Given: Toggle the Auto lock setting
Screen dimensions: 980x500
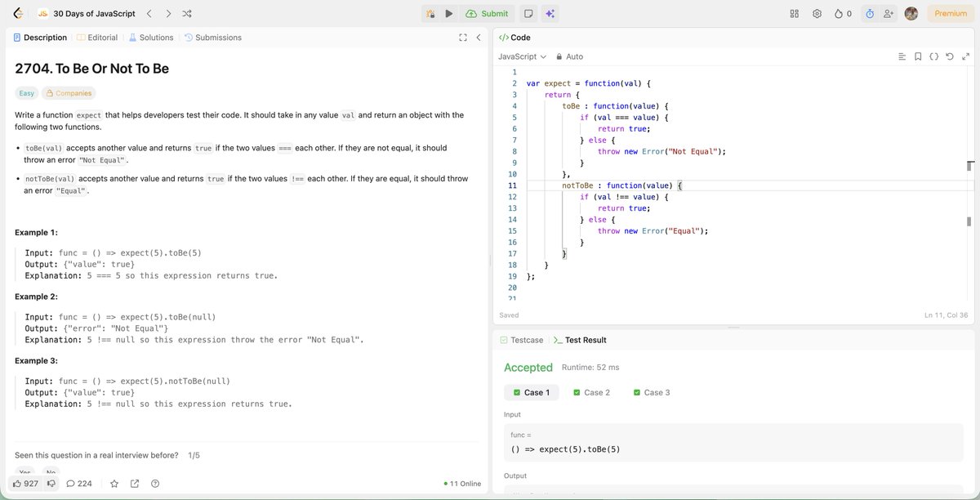Looking at the screenshot, I should (x=569, y=56).
